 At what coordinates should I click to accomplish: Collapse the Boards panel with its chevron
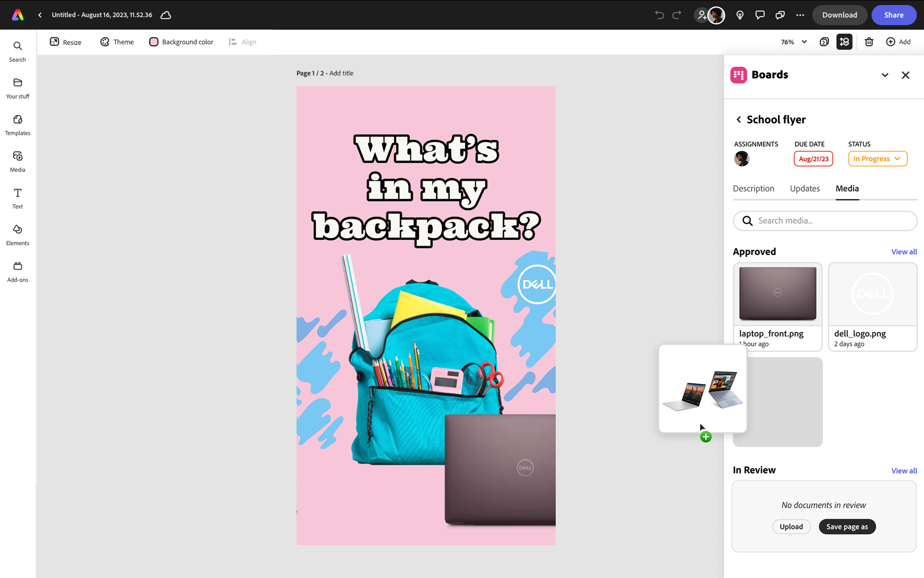(x=885, y=75)
